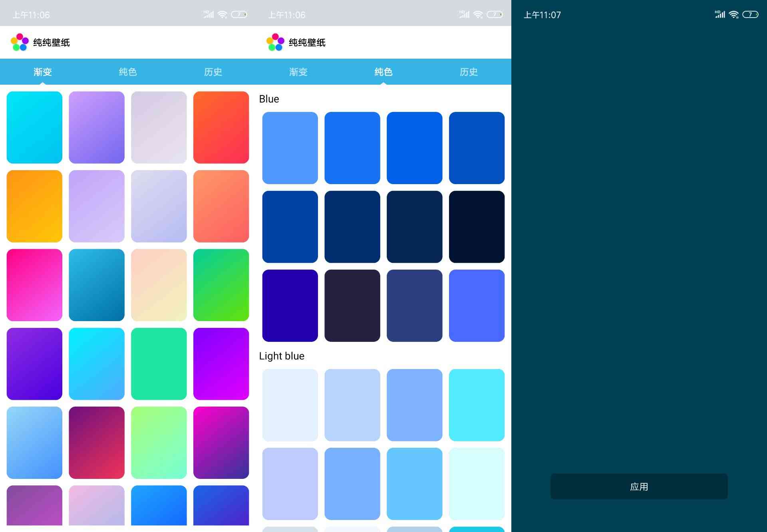This screenshot has height=532, width=767.
Task: Choose palest swatch under Light blue
Action: click(x=290, y=405)
